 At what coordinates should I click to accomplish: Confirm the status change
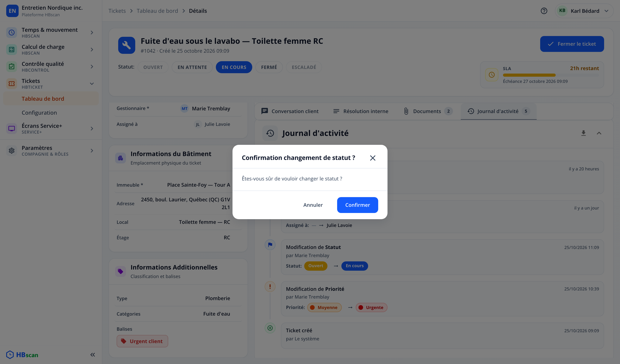coord(357,205)
